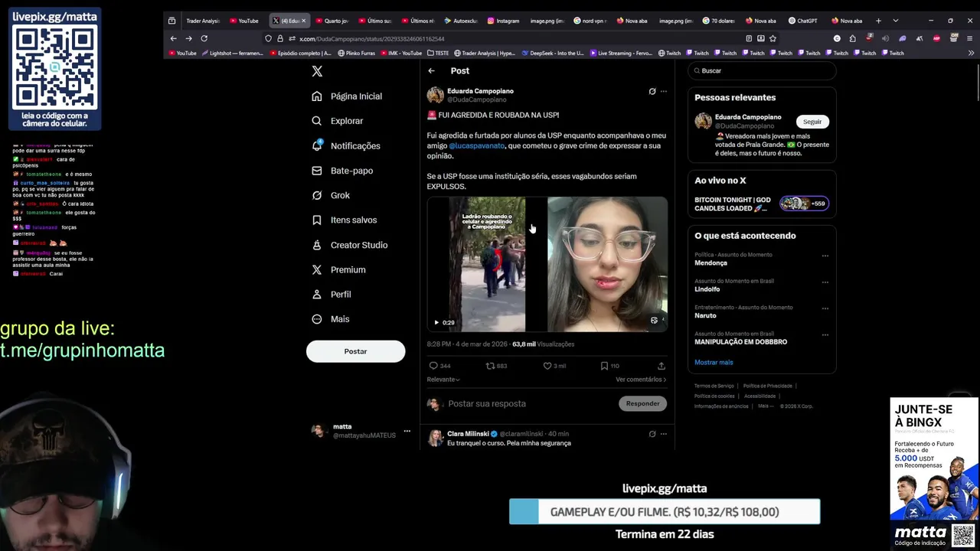Reply using the comment icon with 344
The width and height of the screenshot is (980, 551).
(x=433, y=366)
